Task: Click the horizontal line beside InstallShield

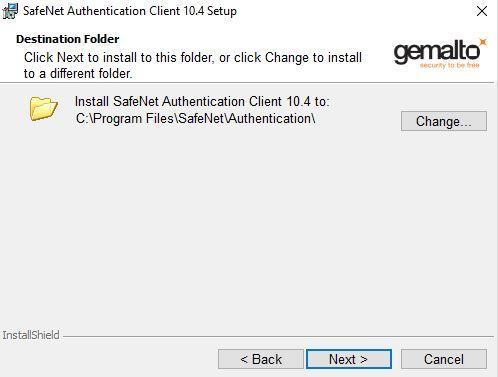Action: click(278, 336)
